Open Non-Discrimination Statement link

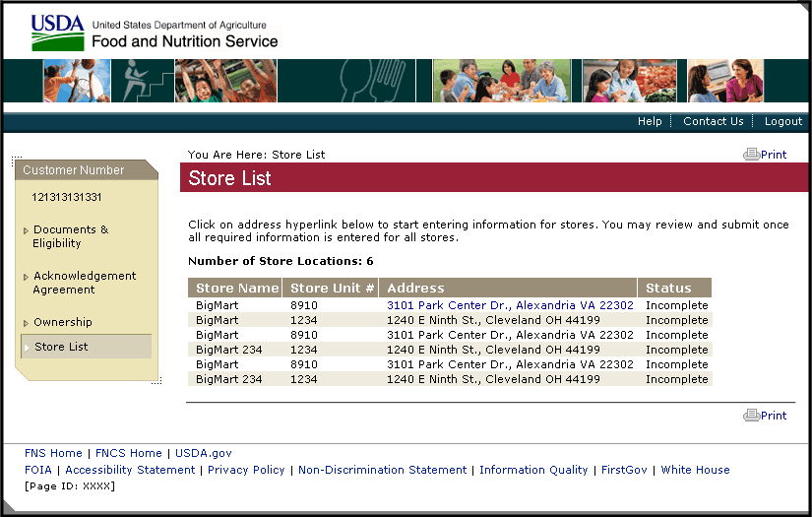[x=382, y=470]
